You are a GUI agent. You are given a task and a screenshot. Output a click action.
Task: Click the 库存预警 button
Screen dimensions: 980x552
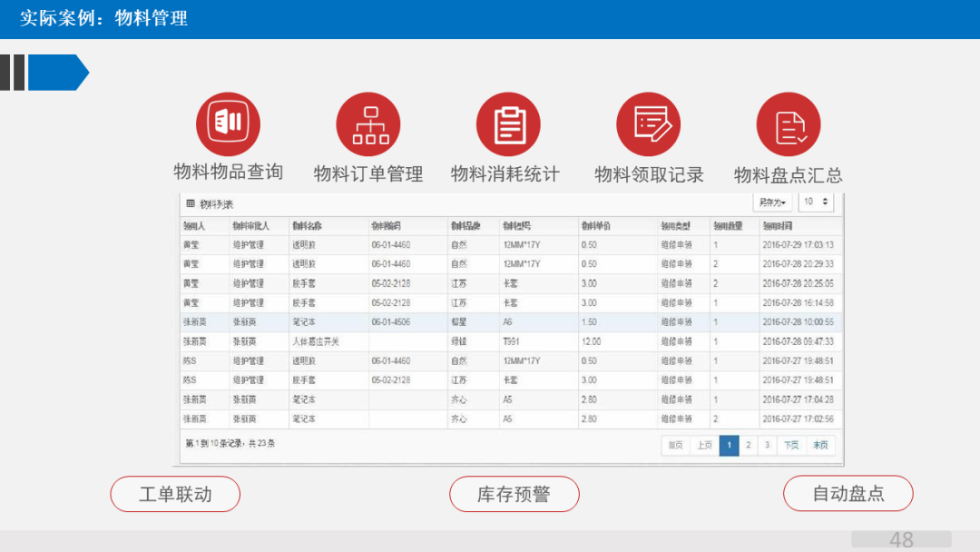pos(514,494)
